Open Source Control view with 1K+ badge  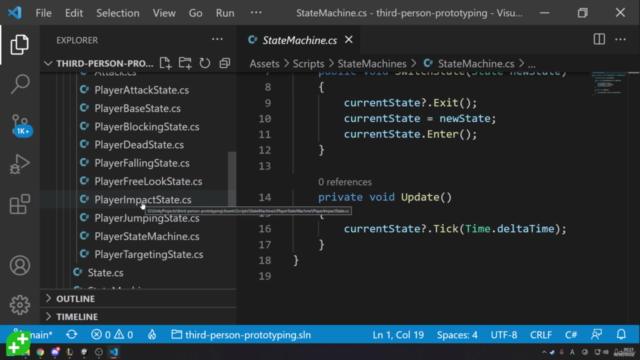[20, 125]
